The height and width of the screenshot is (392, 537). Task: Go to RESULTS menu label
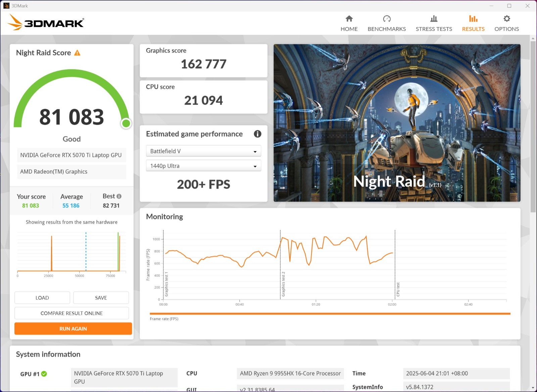coord(473,29)
